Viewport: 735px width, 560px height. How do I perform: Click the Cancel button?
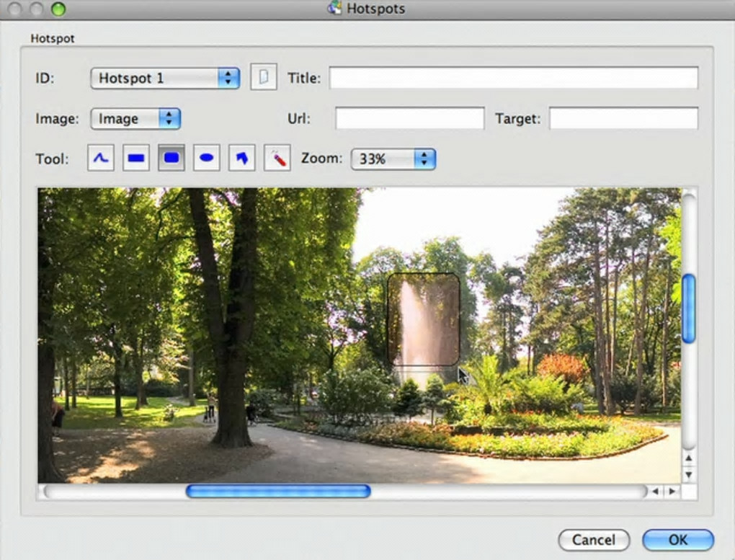click(x=594, y=540)
